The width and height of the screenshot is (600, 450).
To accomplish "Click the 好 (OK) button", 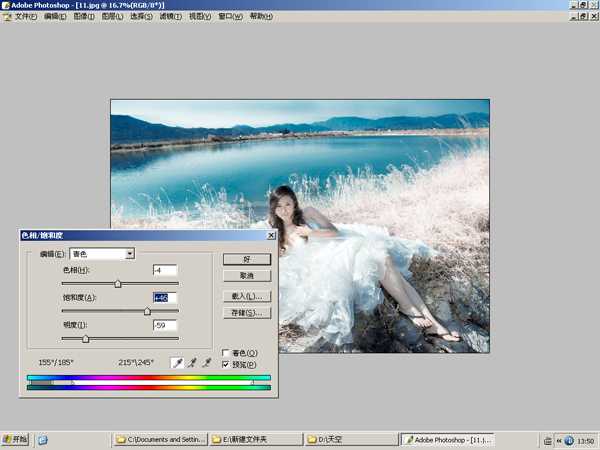I will point(247,259).
